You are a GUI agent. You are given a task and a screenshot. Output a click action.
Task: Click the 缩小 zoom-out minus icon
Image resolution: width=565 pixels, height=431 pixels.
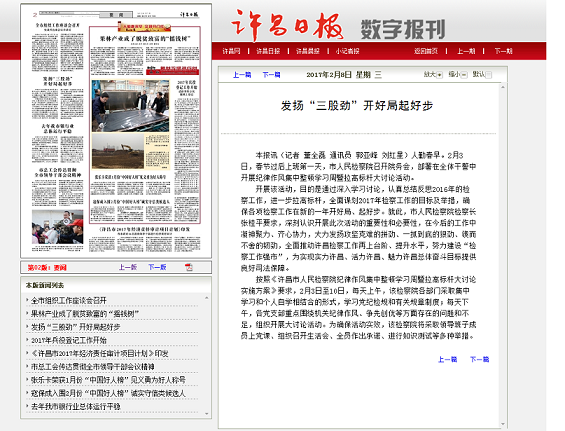[x=464, y=75]
